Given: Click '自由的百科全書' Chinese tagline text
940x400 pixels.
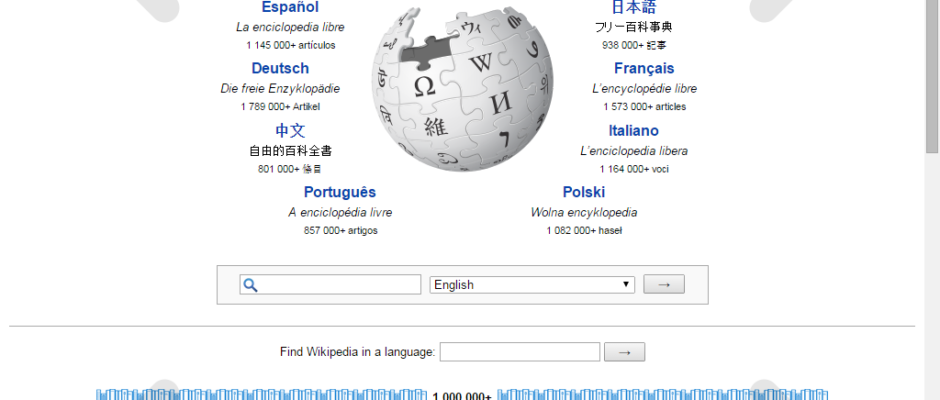Looking at the screenshot, I should pyautogui.click(x=291, y=151).
